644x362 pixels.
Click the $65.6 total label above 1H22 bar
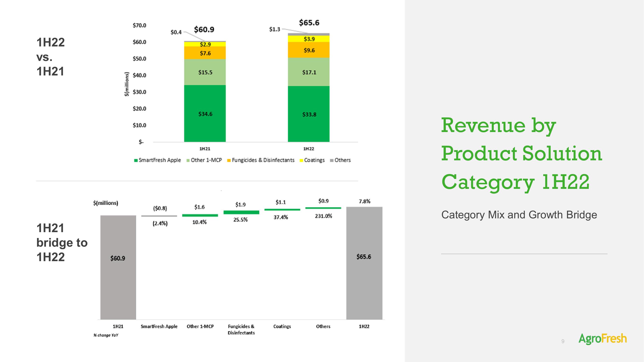(309, 22)
